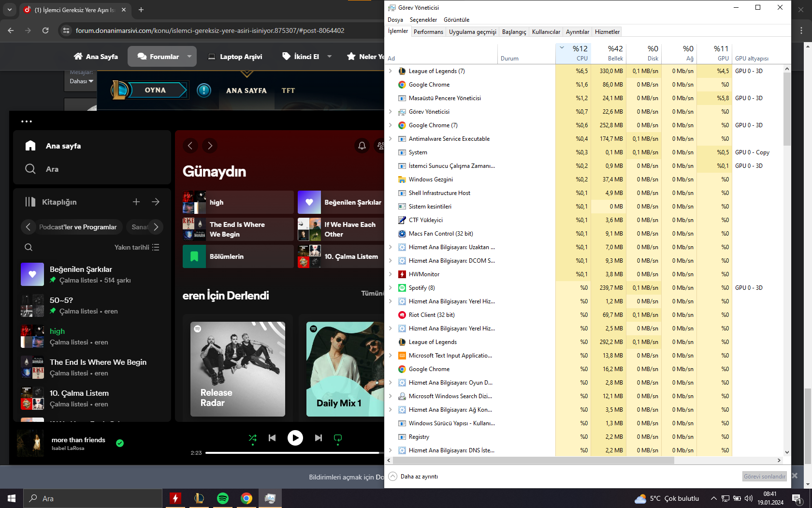Open Daily Mix 1 thumbnail
Viewport: 812px width, 508px height.
tap(345, 369)
